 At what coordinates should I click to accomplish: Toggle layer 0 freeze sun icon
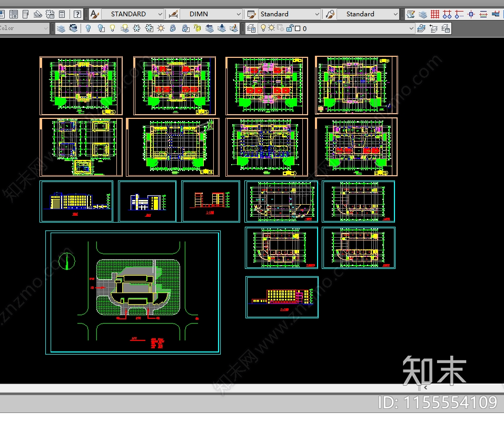[x=272, y=28]
